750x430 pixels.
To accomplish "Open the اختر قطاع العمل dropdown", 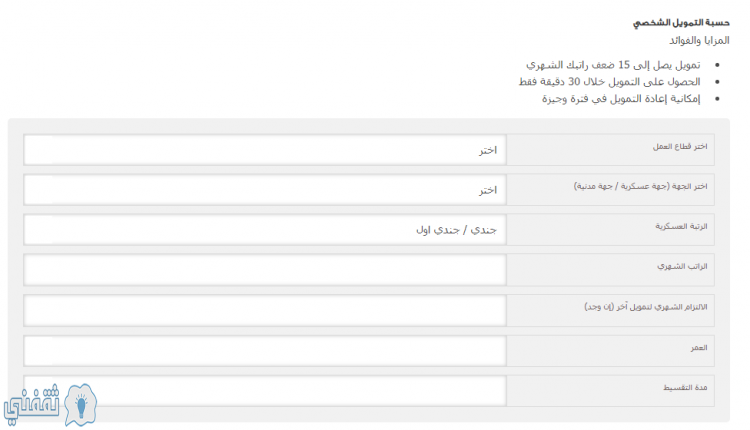I will point(265,150).
